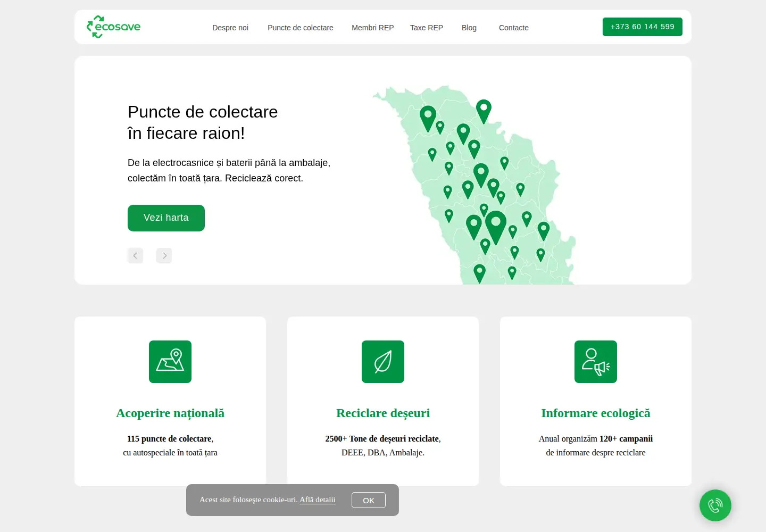
Task: Click the Acoperire națională map icon
Action: click(170, 362)
